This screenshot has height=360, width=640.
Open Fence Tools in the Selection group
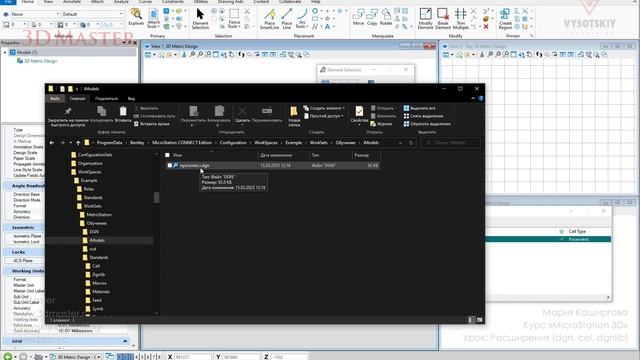click(x=234, y=19)
